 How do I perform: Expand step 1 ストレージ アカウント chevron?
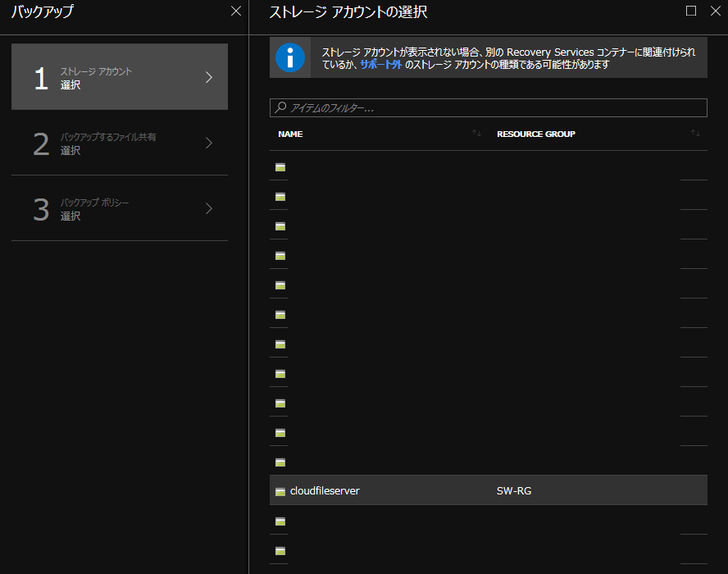pyautogui.click(x=209, y=77)
